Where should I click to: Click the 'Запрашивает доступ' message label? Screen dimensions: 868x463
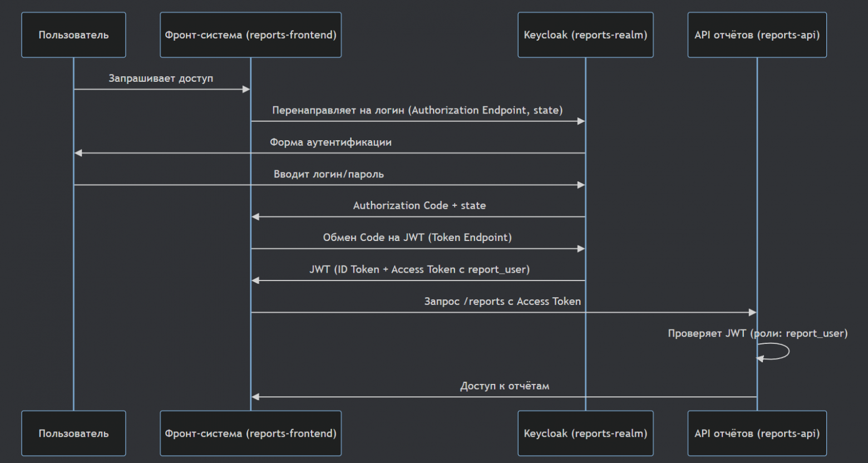point(161,78)
